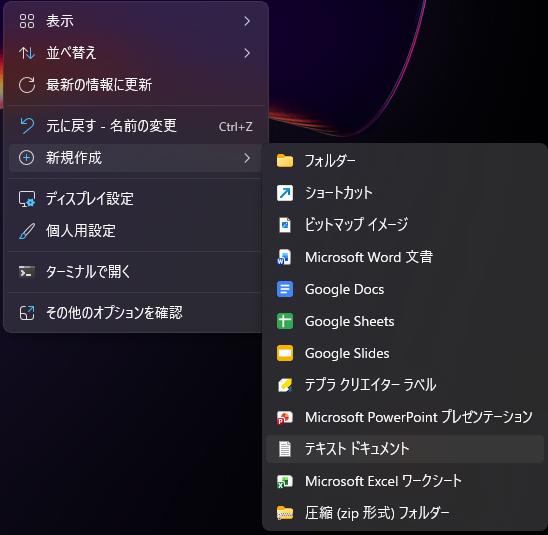This screenshot has width=548, height=535.
Task: Click the zip compressed folder icon
Action: tap(285, 513)
